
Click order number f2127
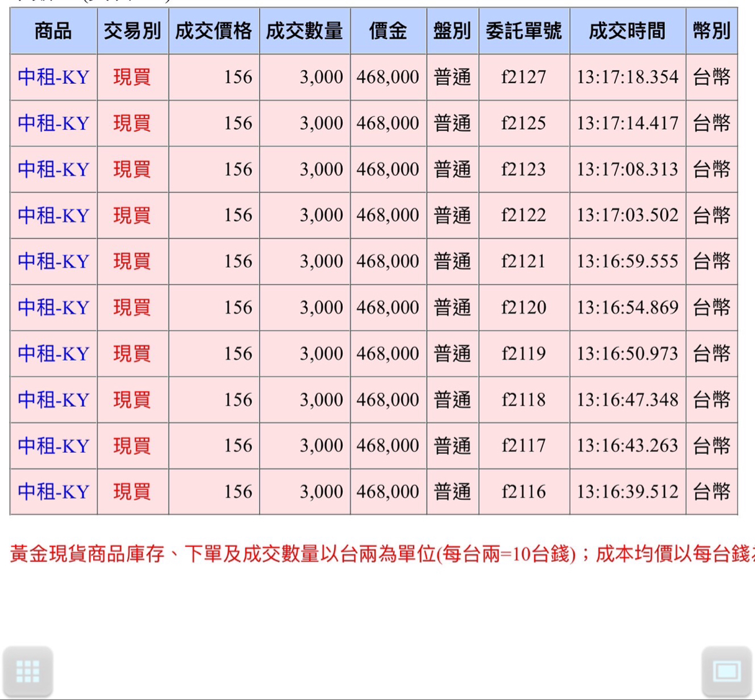click(524, 77)
